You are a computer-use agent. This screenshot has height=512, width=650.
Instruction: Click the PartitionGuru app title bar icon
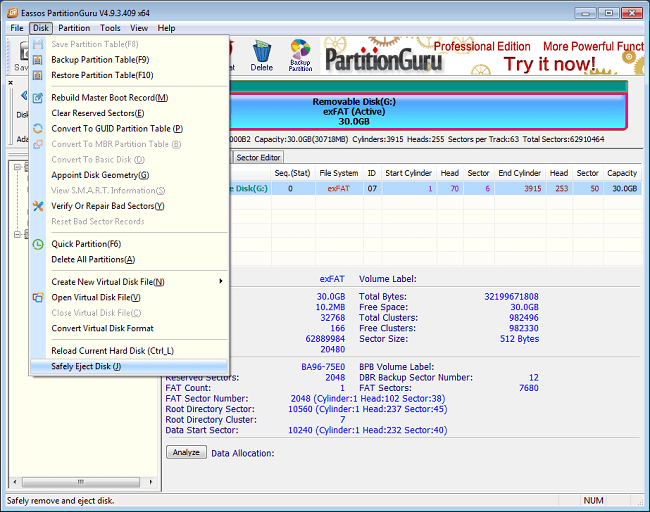[12, 13]
